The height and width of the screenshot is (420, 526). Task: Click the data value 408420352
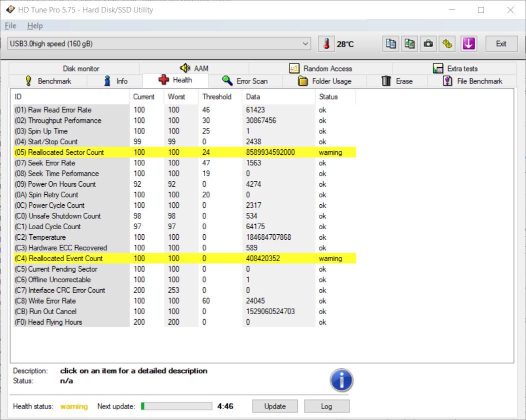click(262, 259)
